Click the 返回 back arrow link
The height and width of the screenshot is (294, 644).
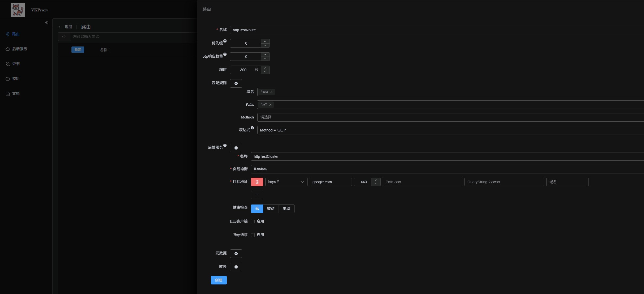pyautogui.click(x=65, y=27)
